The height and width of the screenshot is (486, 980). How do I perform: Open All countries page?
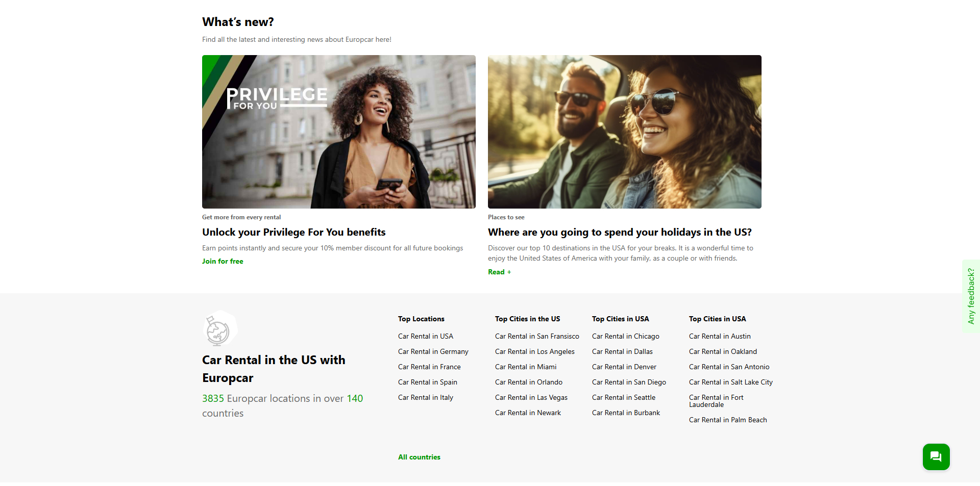point(419,457)
